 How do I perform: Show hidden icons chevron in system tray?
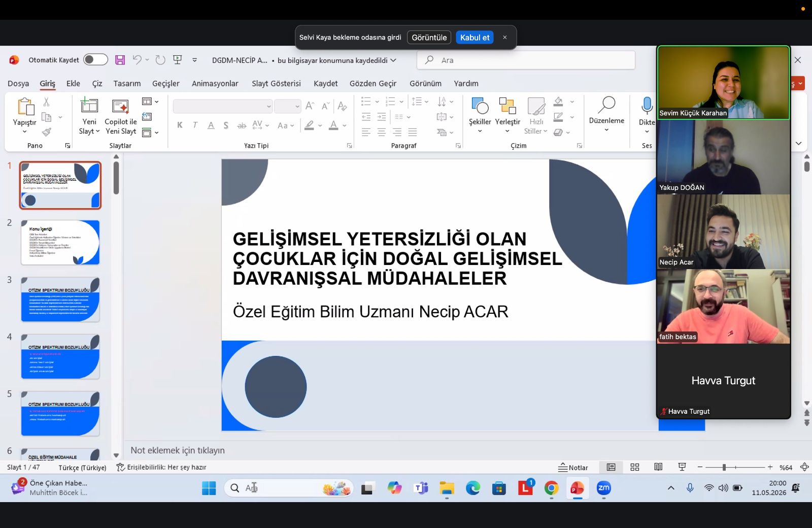tap(671, 488)
